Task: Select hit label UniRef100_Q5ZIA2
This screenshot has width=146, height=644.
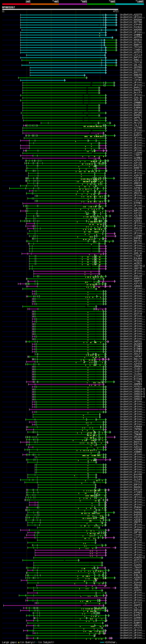Action: 131,148
